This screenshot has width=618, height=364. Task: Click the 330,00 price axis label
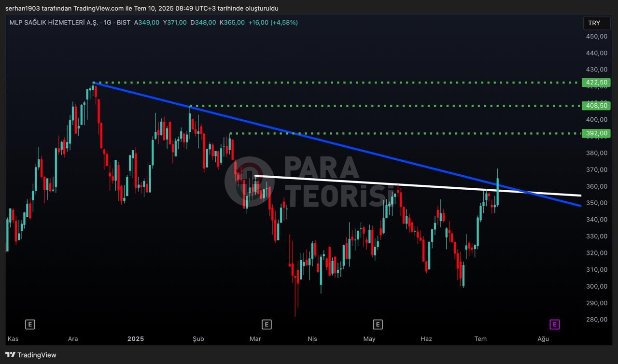click(x=597, y=236)
